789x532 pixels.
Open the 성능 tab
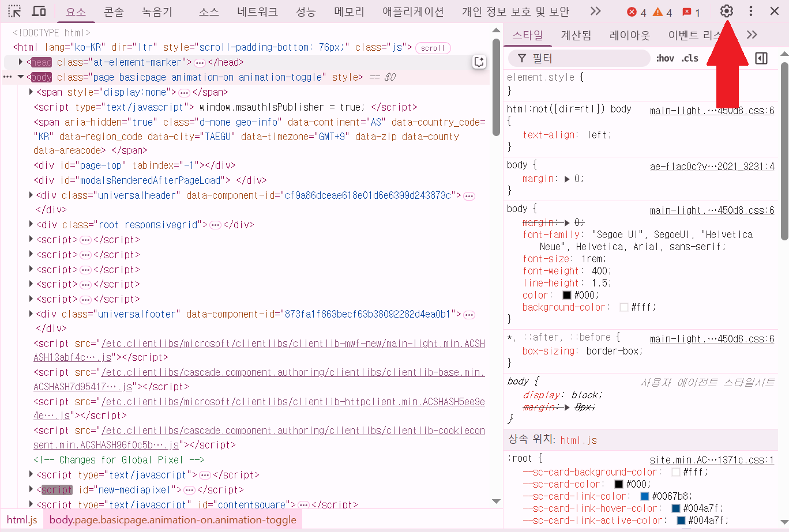tap(306, 12)
